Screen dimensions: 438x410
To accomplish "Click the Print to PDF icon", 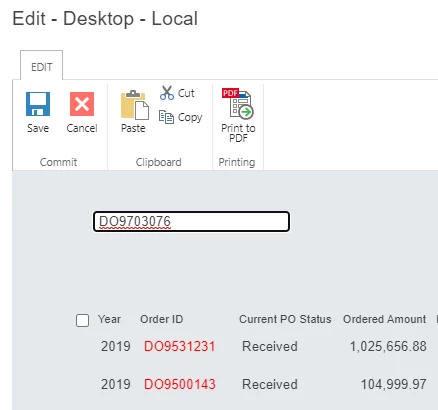I will 238,103.
